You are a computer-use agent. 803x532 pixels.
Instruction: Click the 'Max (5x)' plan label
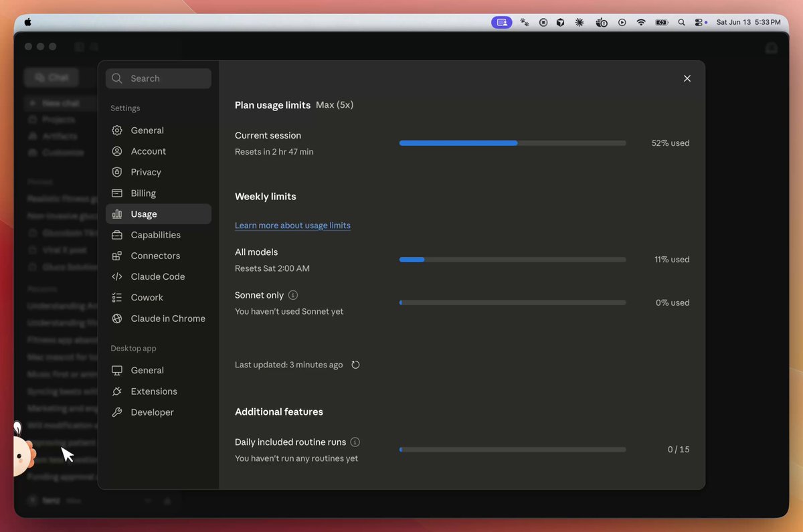[335, 105]
